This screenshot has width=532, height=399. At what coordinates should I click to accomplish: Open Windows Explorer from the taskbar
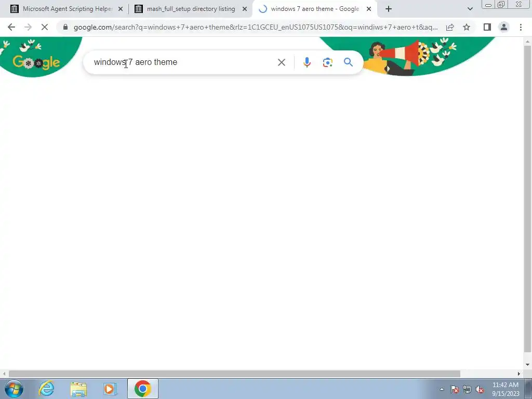click(78, 389)
